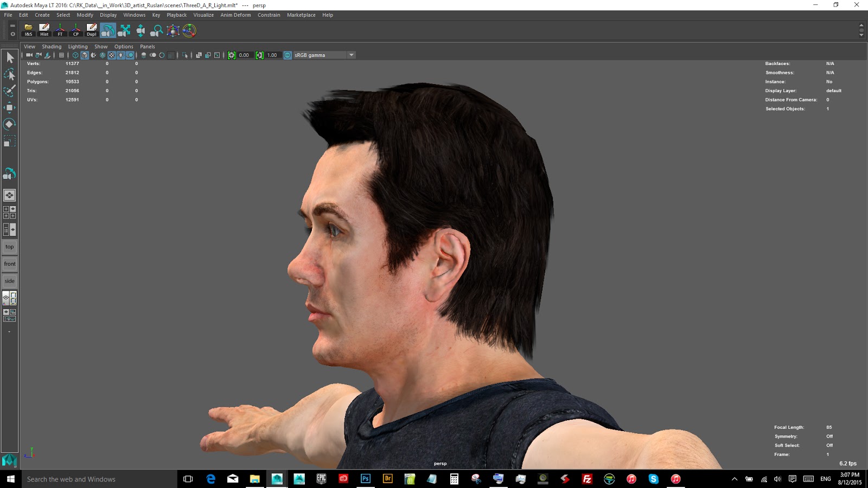Toggle wireframe display mode in the viewport toolbar
Image resolution: width=868 pixels, height=488 pixels.
coord(75,55)
